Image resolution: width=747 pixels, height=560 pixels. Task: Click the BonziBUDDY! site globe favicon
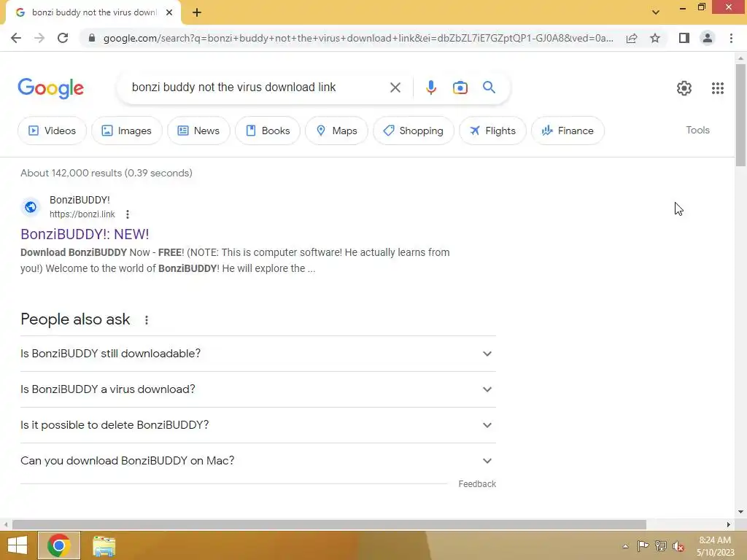[31, 207]
